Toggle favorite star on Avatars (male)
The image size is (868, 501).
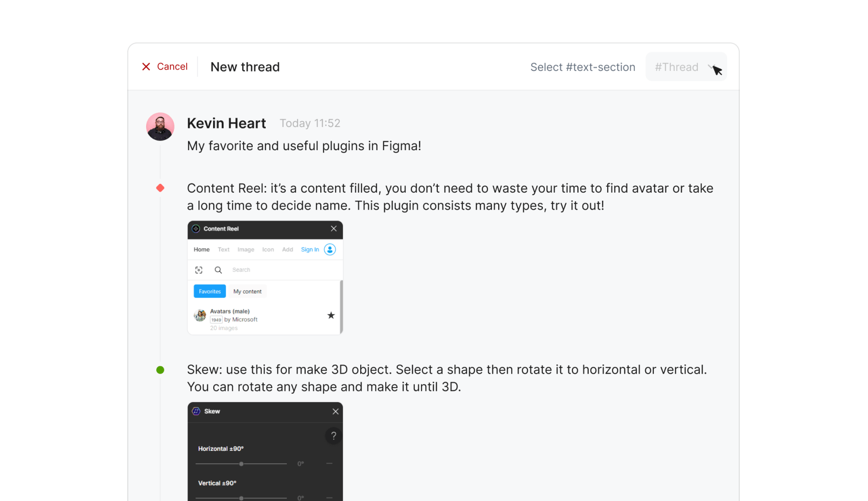(331, 316)
